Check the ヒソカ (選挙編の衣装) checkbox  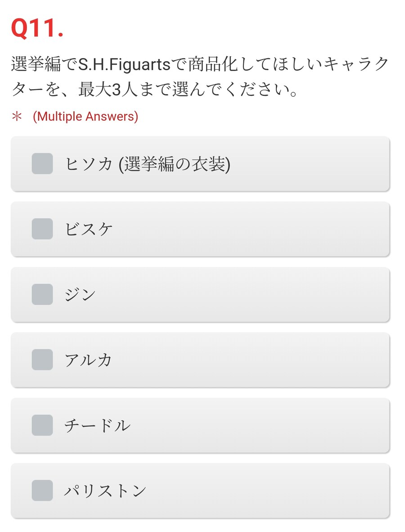(x=42, y=163)
